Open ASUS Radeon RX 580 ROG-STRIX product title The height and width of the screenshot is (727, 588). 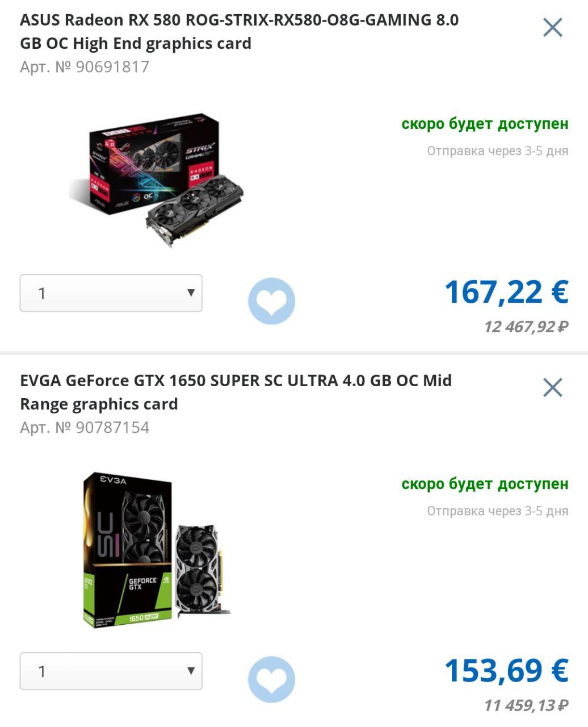(x=239, y=31)
